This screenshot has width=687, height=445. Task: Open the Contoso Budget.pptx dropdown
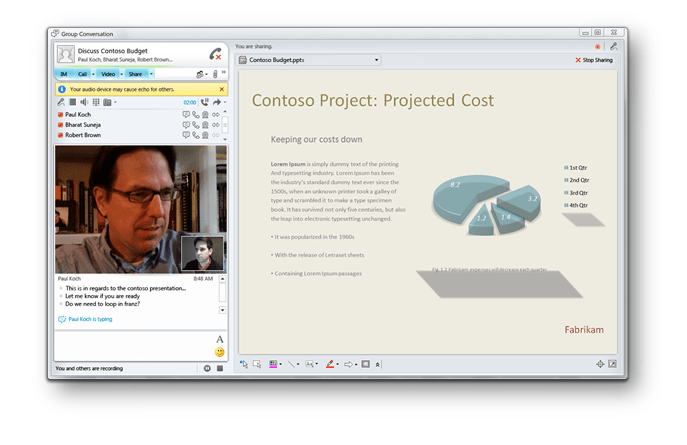tap(376, 60)
